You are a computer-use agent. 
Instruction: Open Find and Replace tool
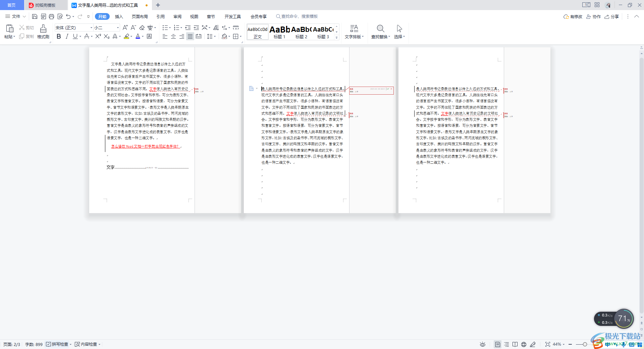[x=380, y=32]
